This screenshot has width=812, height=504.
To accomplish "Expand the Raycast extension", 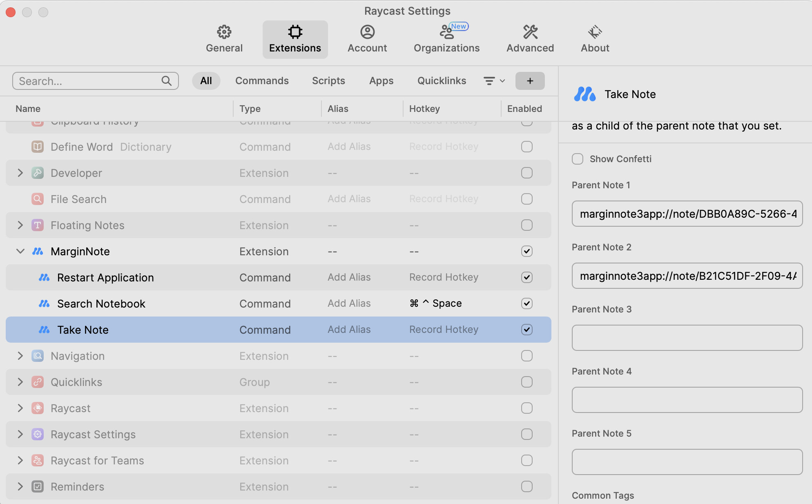I will click(20, 408).
